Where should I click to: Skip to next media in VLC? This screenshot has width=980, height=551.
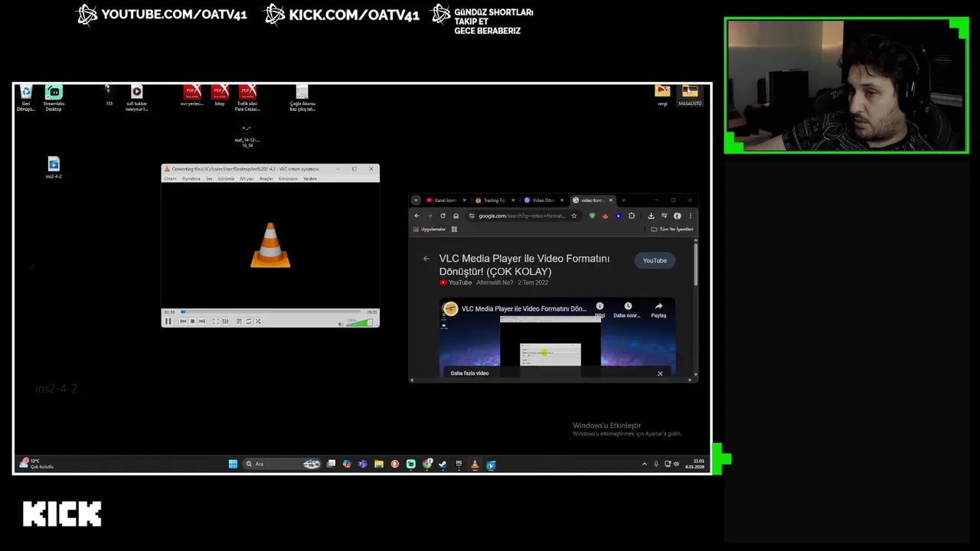tap(201, 321)
